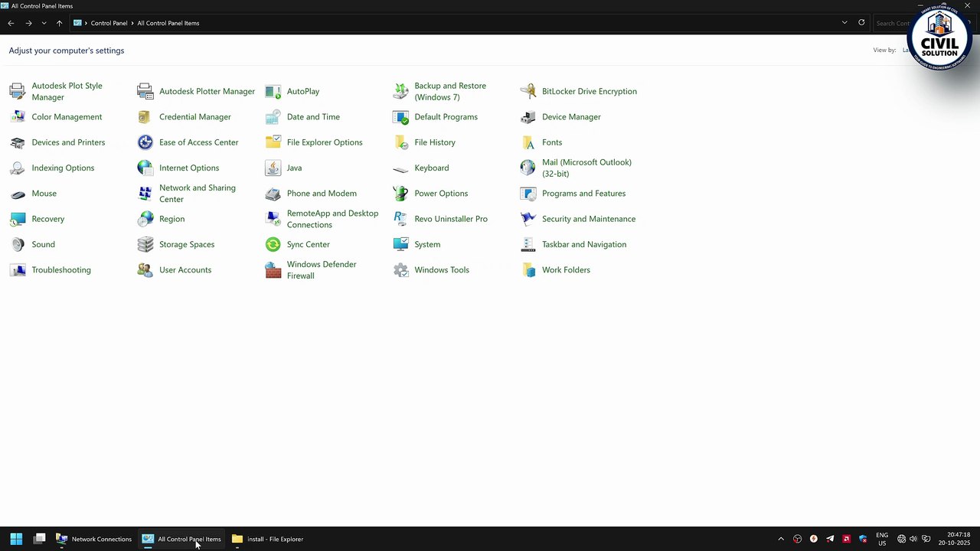Open the Sync Center icon

coord(273,245)
